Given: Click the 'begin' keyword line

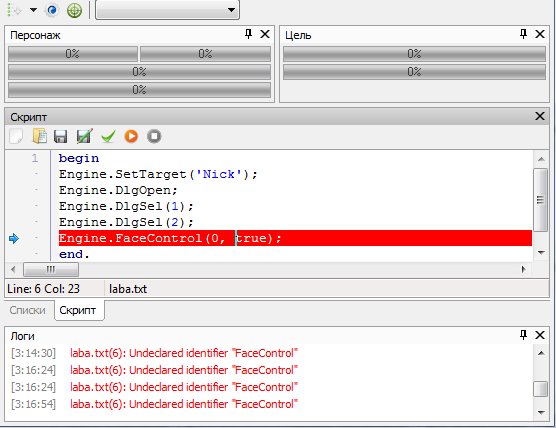Looking at the screenshot, I should pyautogui.click(x=79, y=158).
